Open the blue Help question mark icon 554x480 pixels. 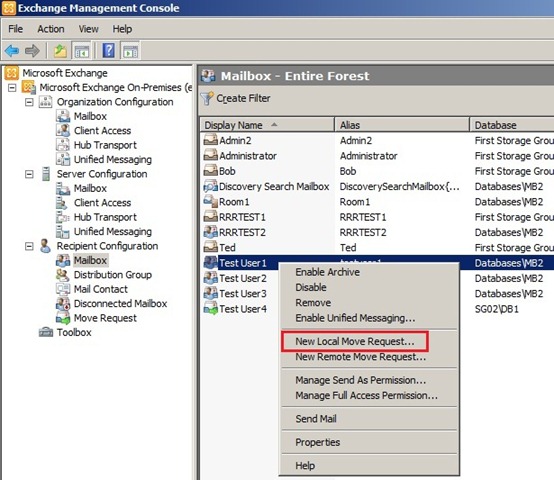108,51
